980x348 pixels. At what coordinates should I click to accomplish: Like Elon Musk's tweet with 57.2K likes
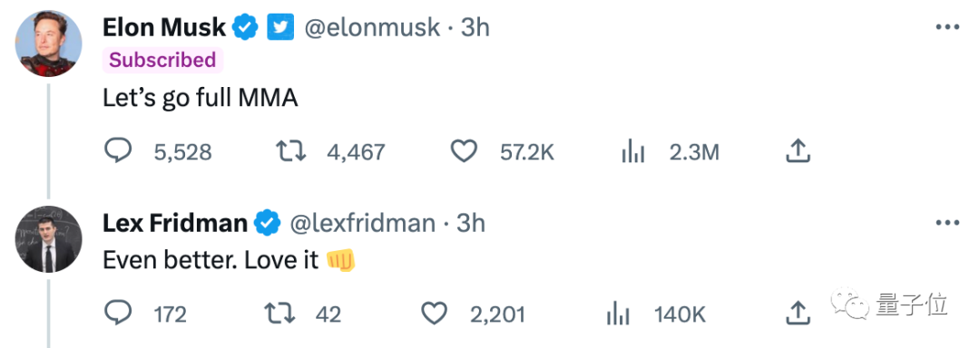[x=464, y=151]
